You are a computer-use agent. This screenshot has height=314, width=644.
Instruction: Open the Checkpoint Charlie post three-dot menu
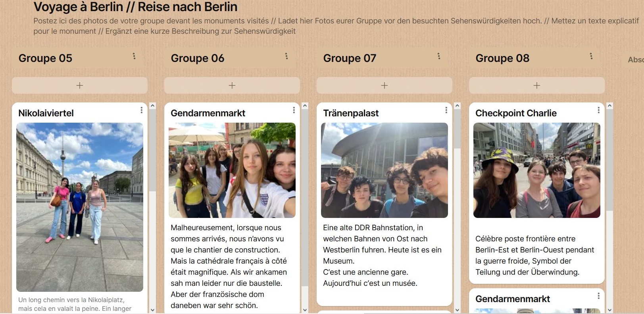[x=598, y=110]
